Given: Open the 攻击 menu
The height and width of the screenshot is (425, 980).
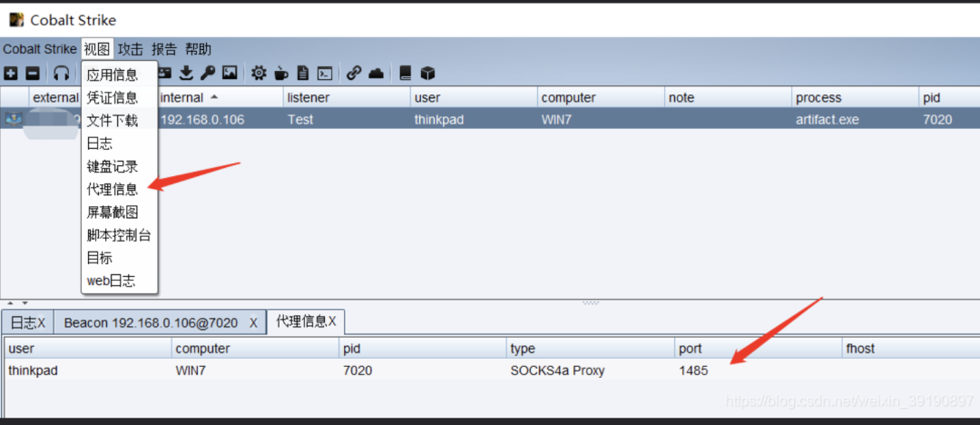Looking at the screenshot, I should [x=131, y=49].
